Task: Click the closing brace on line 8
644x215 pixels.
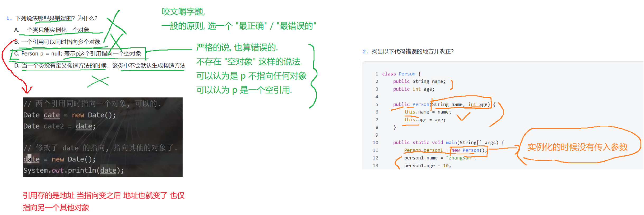Action: [x=395, y=127]
